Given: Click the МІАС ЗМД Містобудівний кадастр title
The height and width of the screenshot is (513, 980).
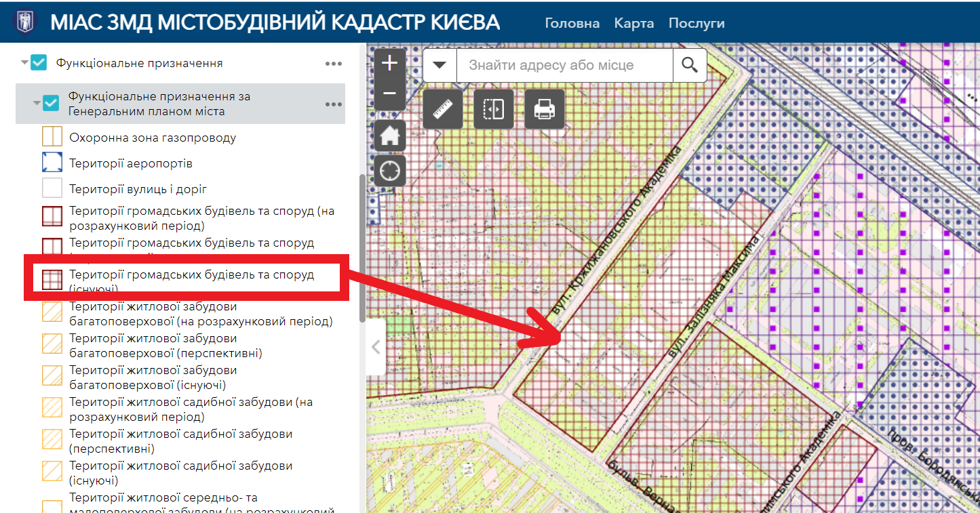Looking at the screenshot, I should coord(275,22).
